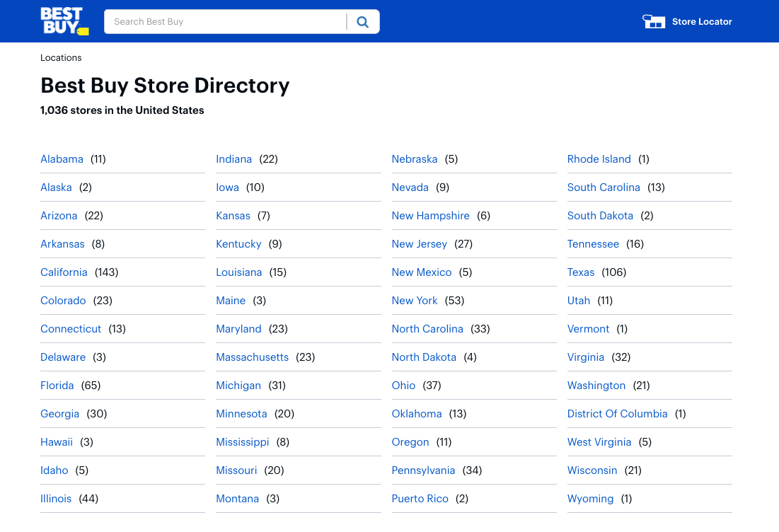View stores in Alabama
The height and width of the screenshot is (532, 779).
tap(62, 158)
